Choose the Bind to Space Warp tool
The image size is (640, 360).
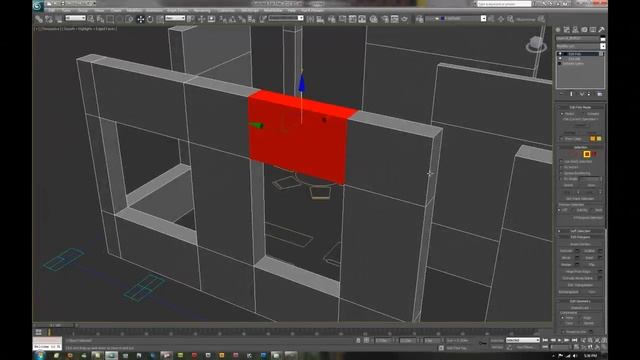pos(58,19)
